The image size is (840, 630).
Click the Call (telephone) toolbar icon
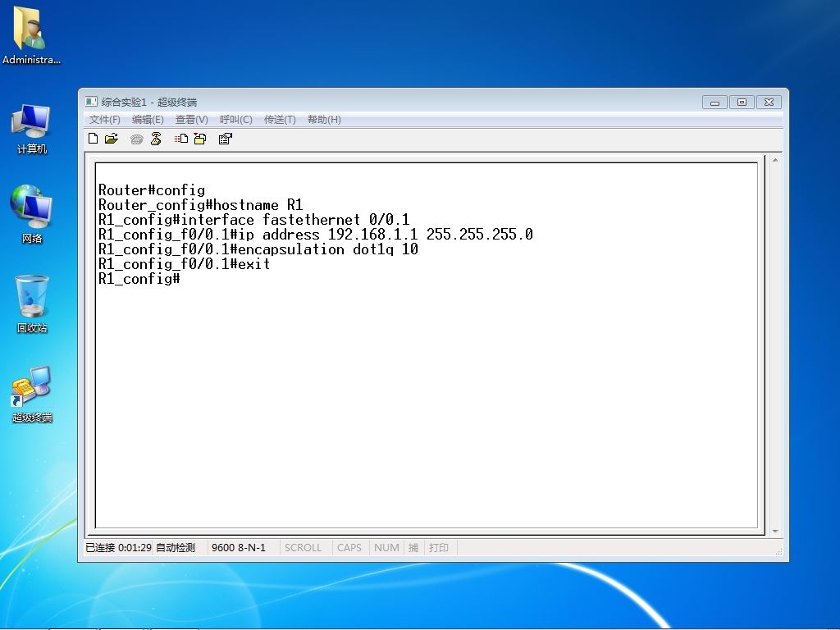[137, 139]
